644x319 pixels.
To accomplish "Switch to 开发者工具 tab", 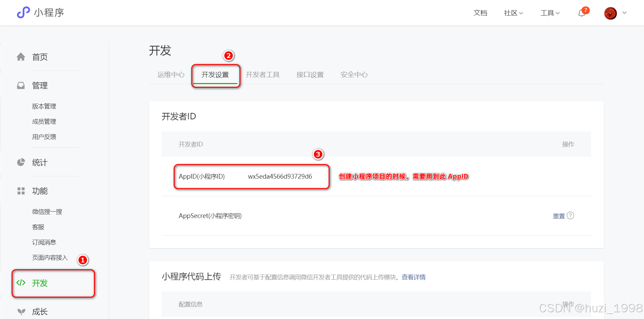I will (x=262, y=75).
